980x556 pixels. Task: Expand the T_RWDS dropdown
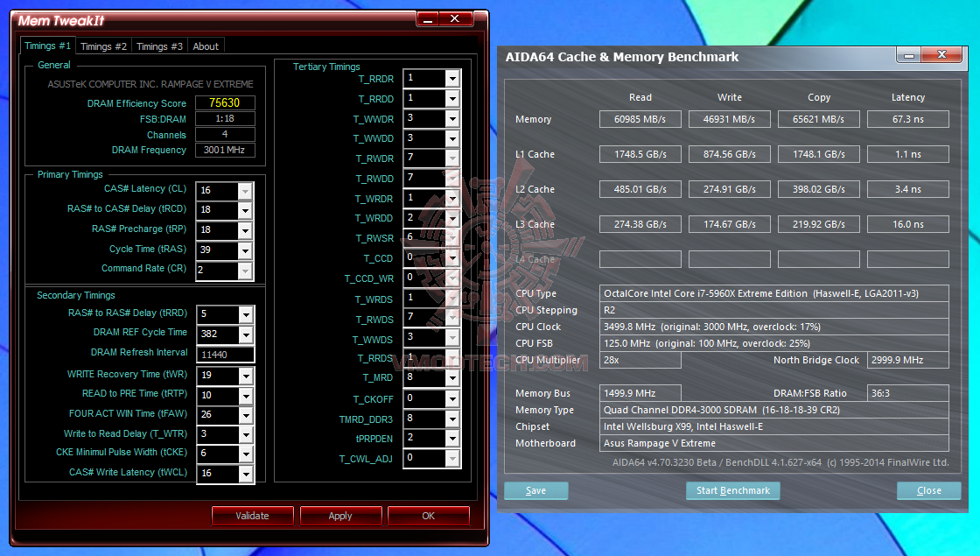click(452, 319)
